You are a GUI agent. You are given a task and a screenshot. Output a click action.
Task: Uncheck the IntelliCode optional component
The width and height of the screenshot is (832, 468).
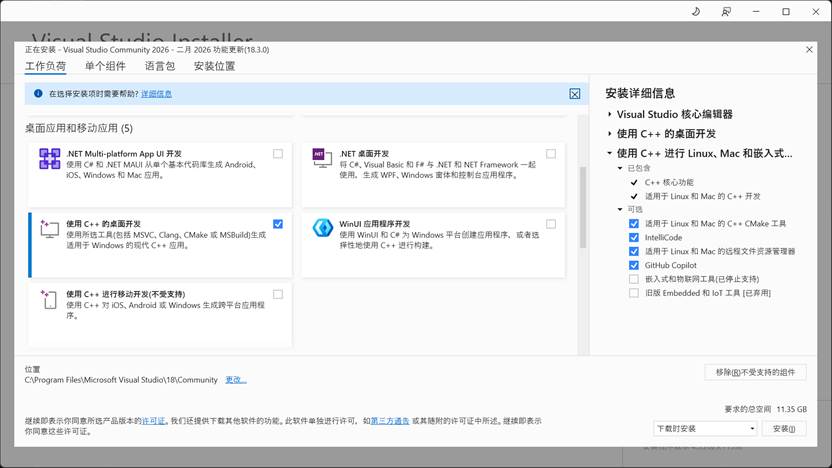point(634,237)
